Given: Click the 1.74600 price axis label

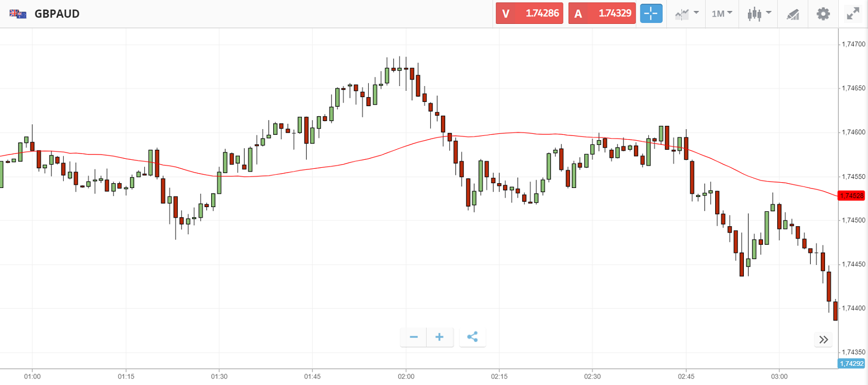Looking at the screenshot, I should click(853, 132).
